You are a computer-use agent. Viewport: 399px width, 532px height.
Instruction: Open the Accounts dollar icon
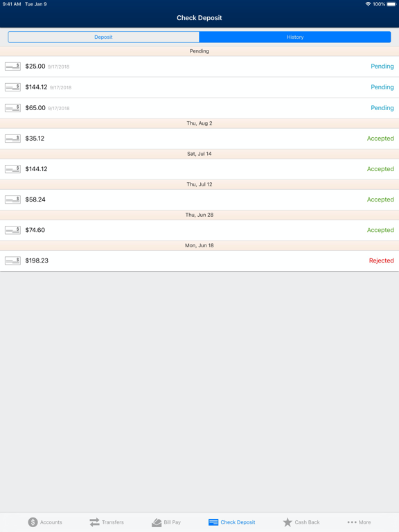click(33, 522)
